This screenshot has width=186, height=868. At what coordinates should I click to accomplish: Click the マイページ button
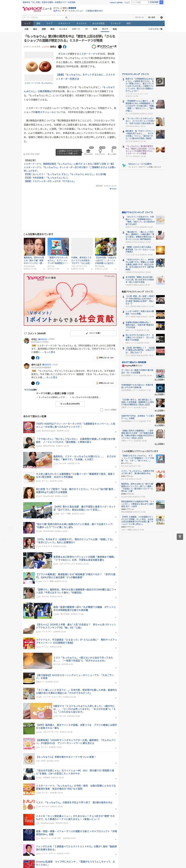(x=139, y=18)
